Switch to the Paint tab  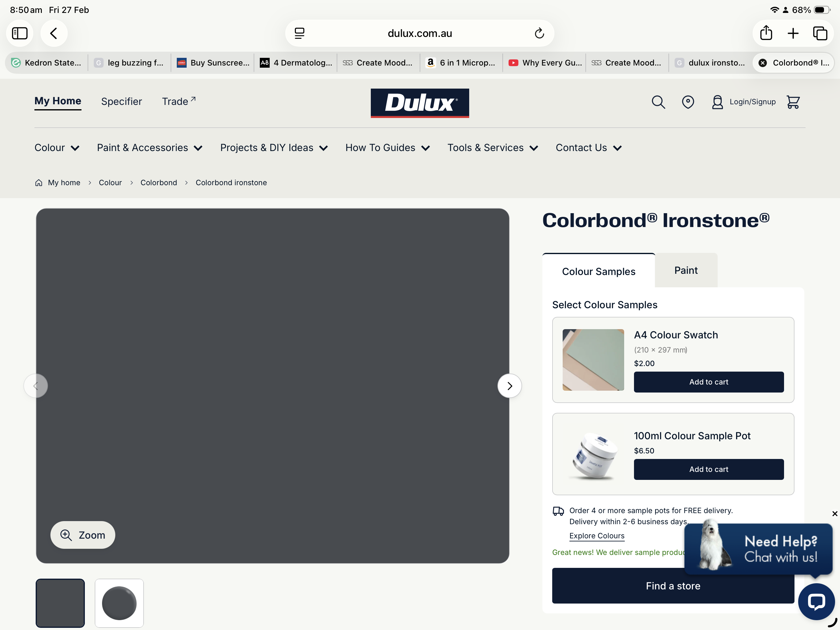(x=685, y=270)
